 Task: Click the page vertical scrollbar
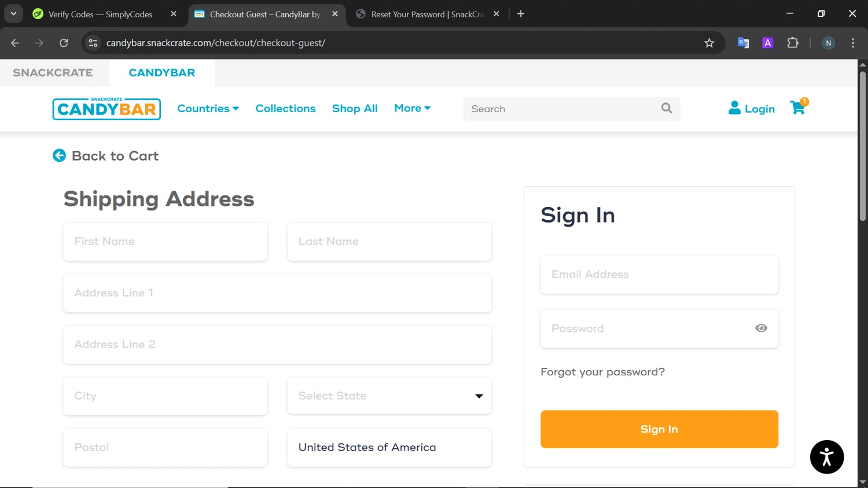[863, 146]
